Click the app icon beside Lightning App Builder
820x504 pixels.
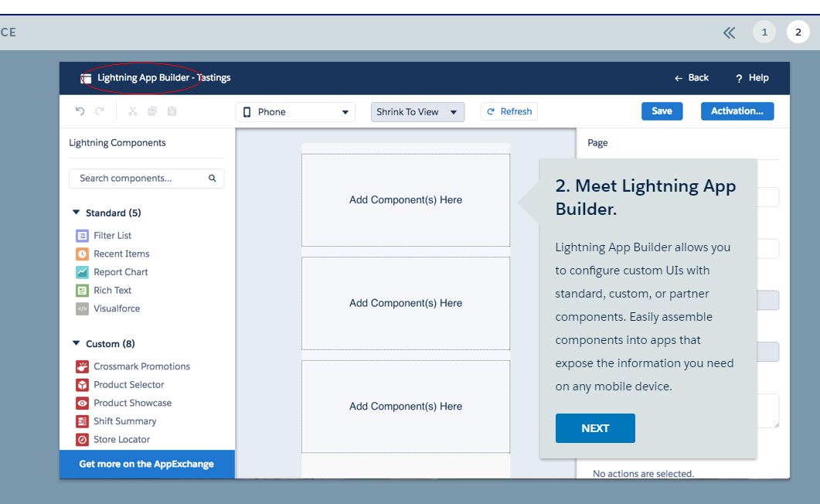coord(87,78)
